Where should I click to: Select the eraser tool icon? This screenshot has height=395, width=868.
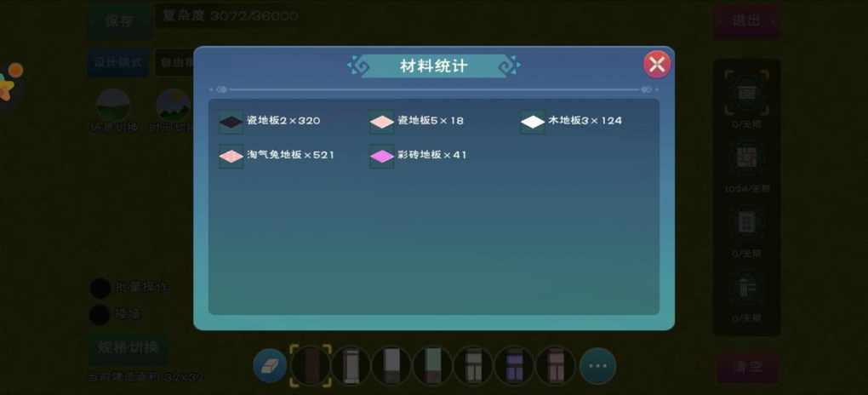pyautogui.click(x=270, y=366)
